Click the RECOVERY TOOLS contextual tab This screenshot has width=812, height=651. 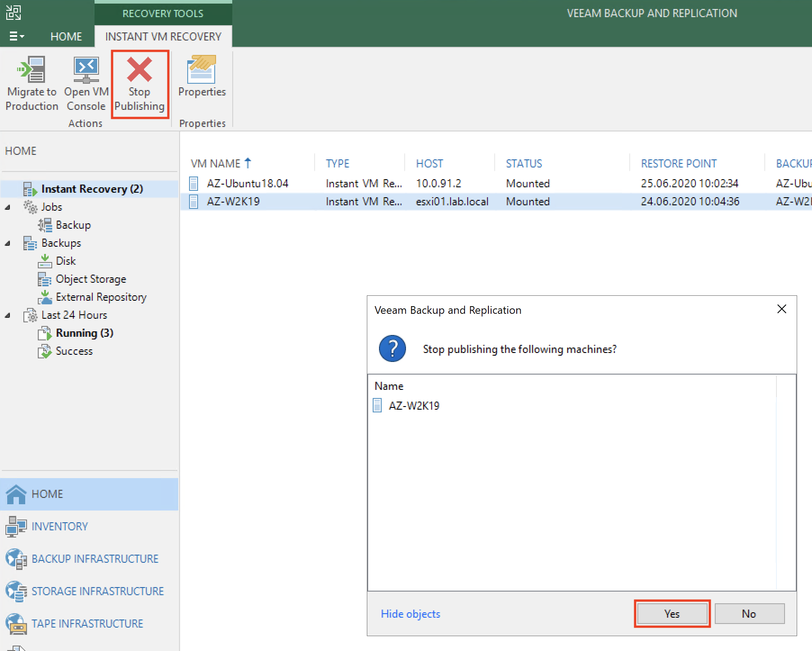163,14
